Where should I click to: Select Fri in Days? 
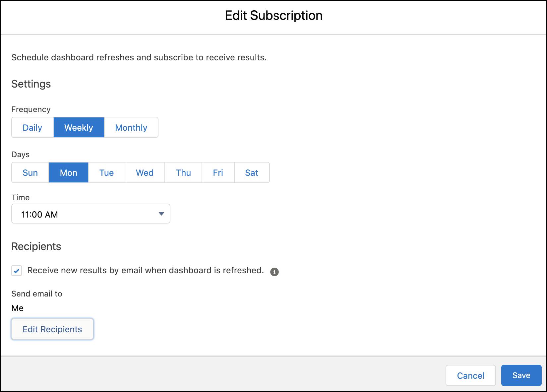pos(218,172)
